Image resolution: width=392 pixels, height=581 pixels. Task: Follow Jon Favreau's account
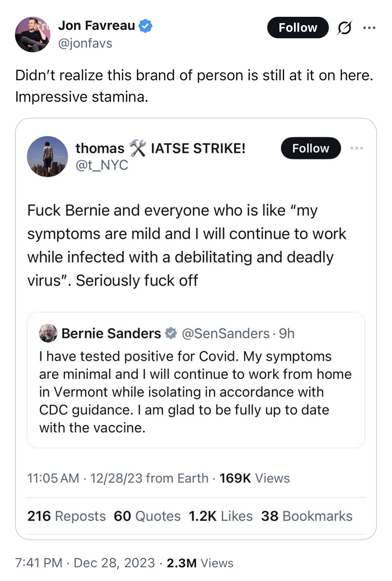pos(297,28)
